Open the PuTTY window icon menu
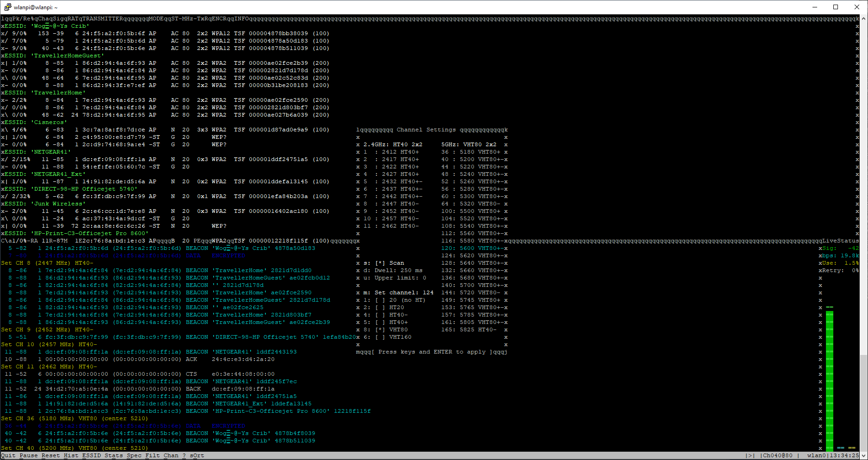 pyautogui.click(x=7, y=7)
